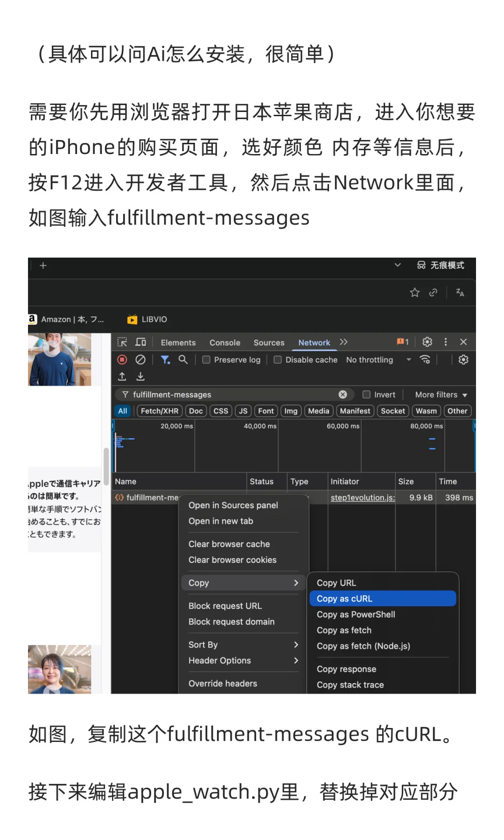Filter by JS requests

(243, 411)
